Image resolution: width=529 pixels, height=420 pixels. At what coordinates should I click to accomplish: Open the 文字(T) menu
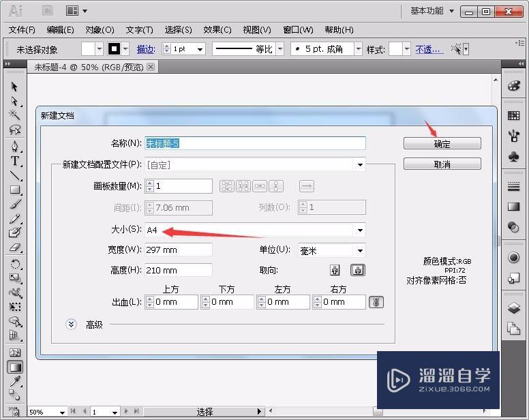click(139, 30)
